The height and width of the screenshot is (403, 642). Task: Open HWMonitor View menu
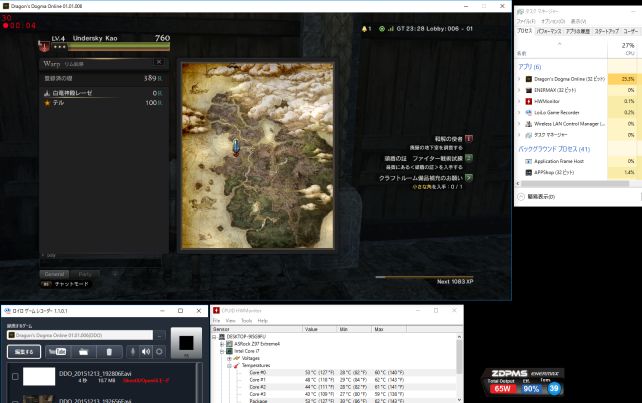click(231, 321)
